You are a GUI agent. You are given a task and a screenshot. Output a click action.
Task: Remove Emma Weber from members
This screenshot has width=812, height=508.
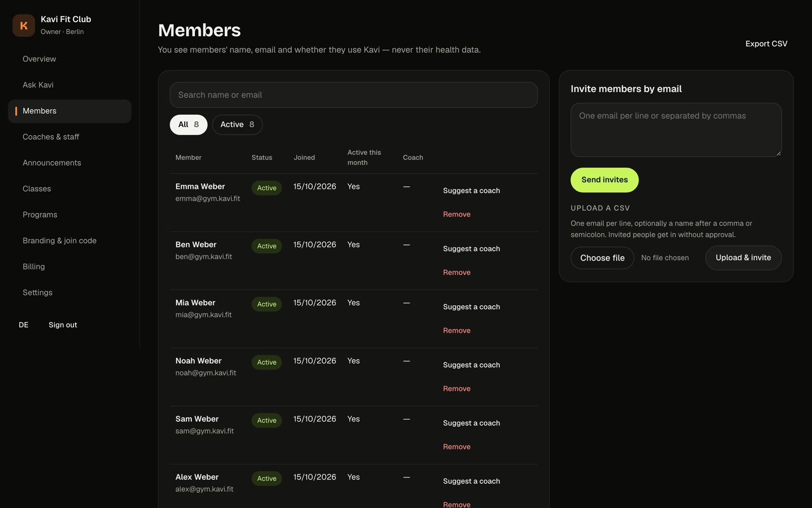coord(457,214)
